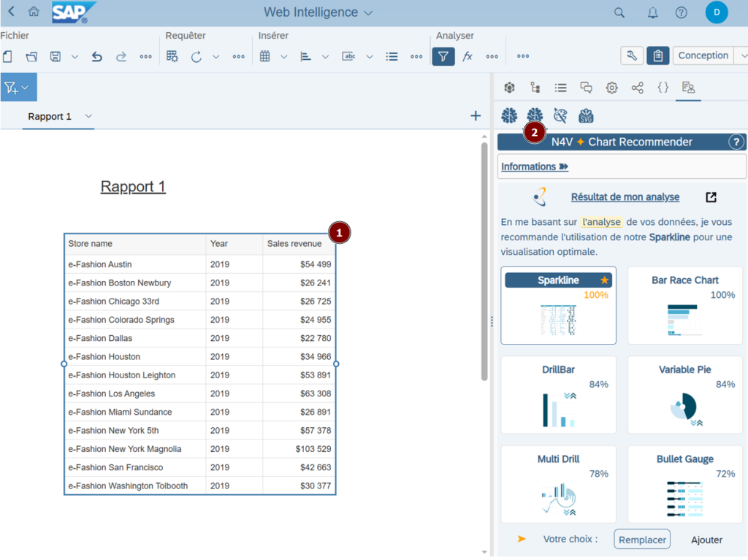748x560 pixels.
Task: Select the Variable Pie chart thumbnail
Action: [x=684, y=393]
